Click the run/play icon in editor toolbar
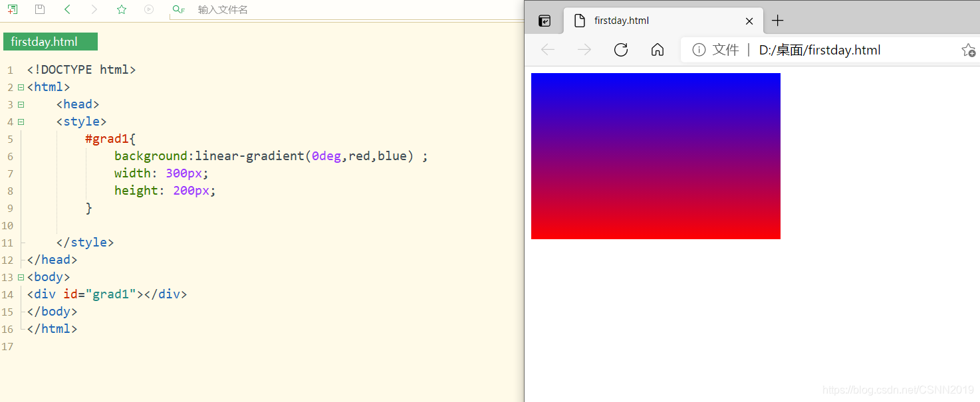980x402 pixels. tap(149, 9)
